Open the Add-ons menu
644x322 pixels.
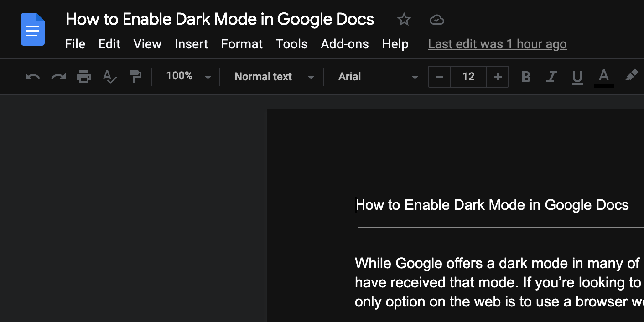click(344, 44)
